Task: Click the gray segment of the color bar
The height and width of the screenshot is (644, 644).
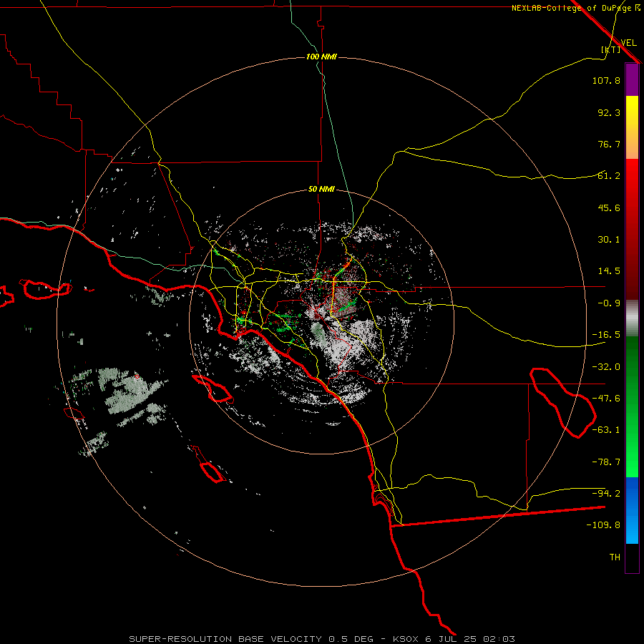Action: tap(632, 318)
